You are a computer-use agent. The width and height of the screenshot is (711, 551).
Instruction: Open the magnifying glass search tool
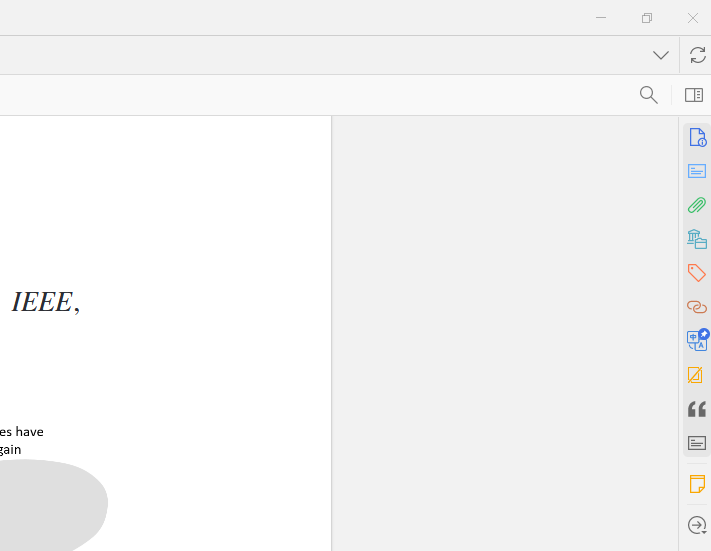[x=648, y=95]
